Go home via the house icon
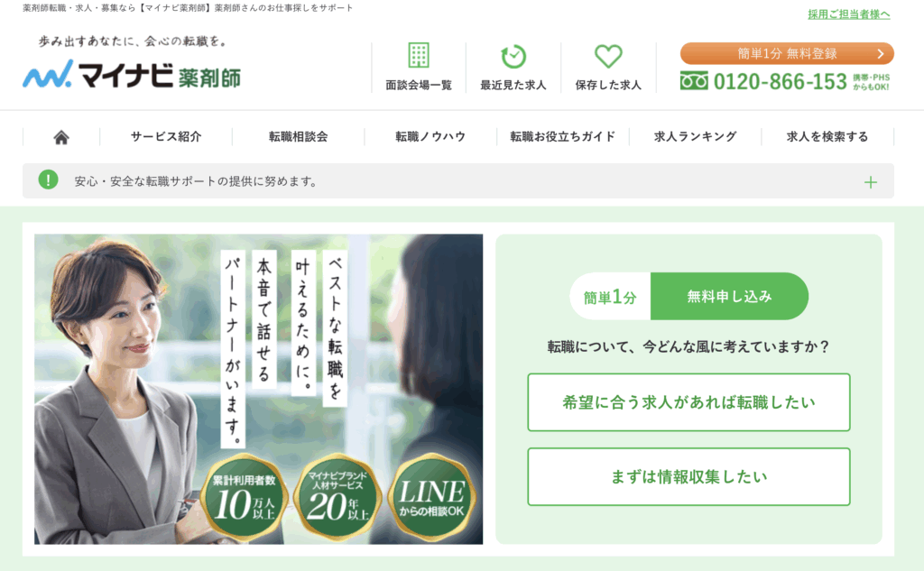924x571 pixels. [61, 137]
